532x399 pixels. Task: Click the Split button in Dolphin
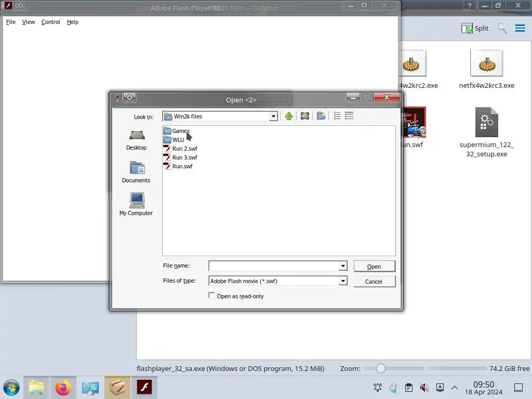click(x=475, y=28)
